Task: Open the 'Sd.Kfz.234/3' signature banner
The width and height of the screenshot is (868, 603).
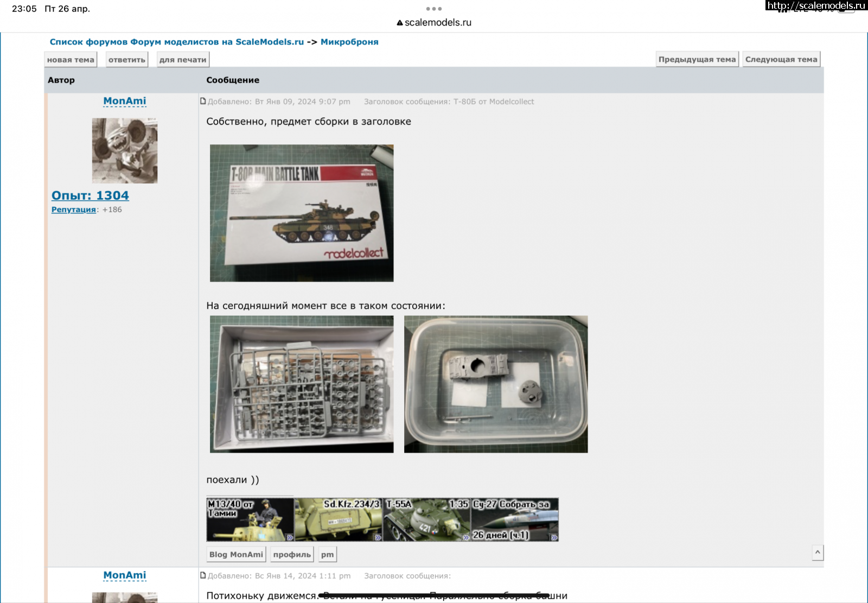Action: click(339, 519)
